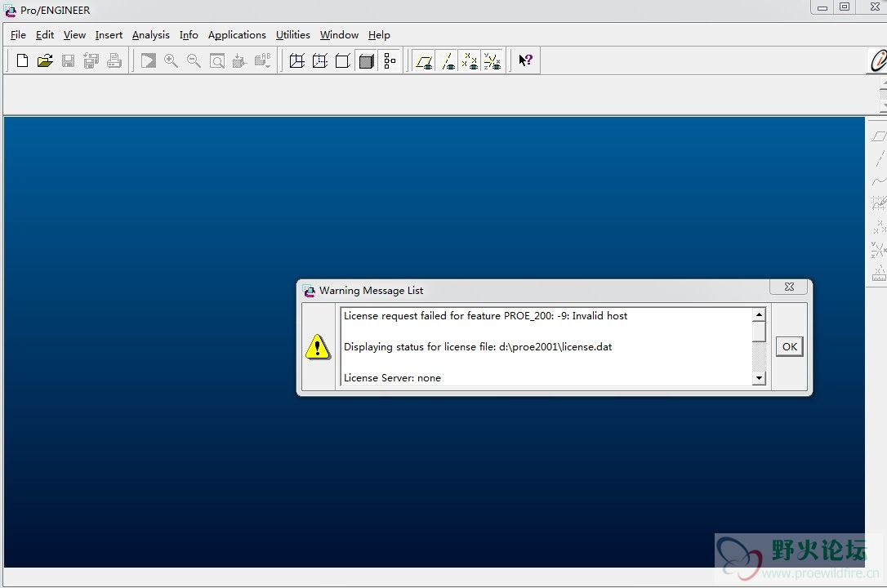This screenshot has height=588, width=887.
Task: Click the Warning Message List title icon
Action: point(309,291)
